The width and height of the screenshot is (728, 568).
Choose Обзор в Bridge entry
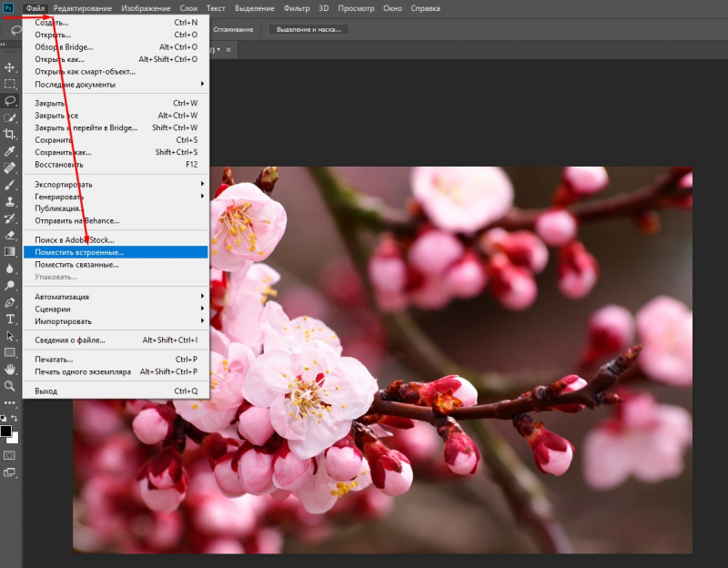coord(116,47)
